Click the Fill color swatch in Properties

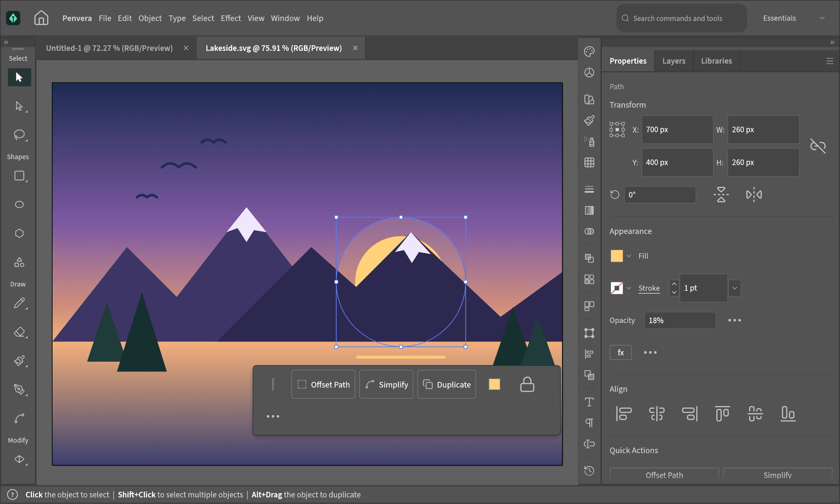(617, 256)
